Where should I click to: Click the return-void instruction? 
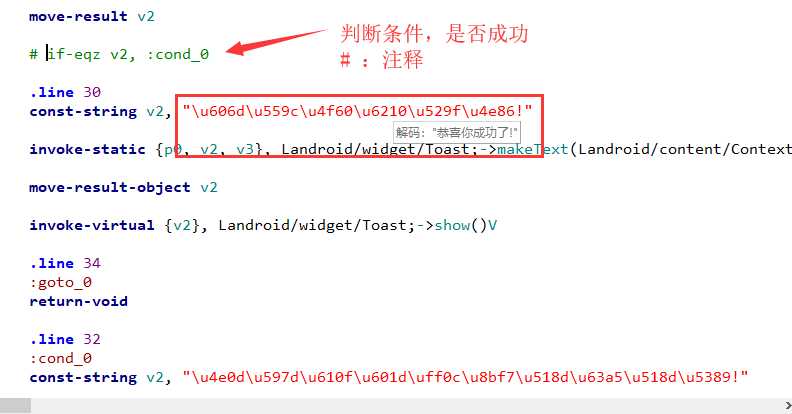pos(78,301)
